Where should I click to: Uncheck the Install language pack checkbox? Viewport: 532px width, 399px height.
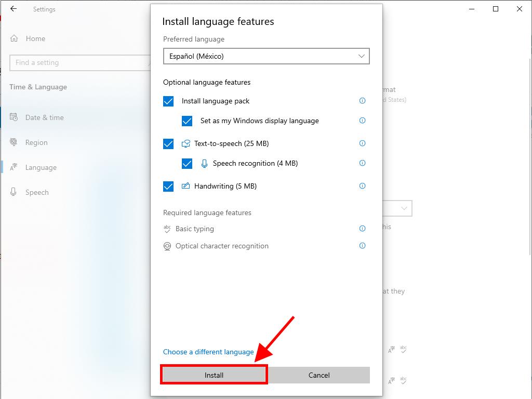pos(168,101)
